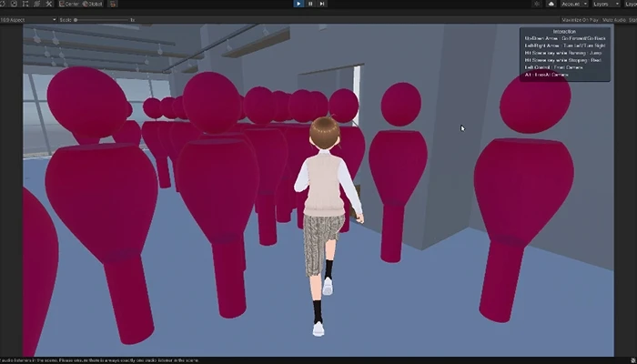Viewport: 637px width, 364px height.
Task: Open the Layers dropdown
Action: pos(606,4)
